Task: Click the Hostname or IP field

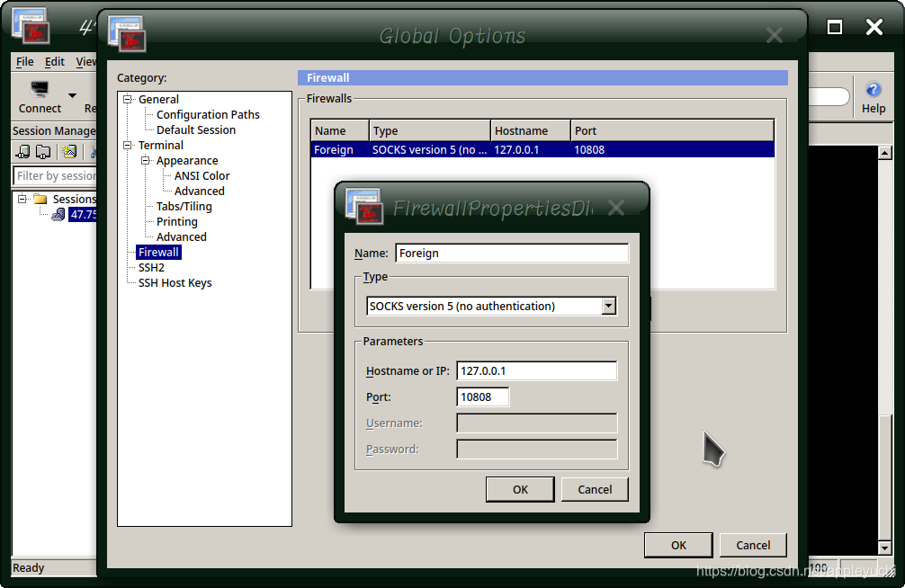Action: [537, 371]
